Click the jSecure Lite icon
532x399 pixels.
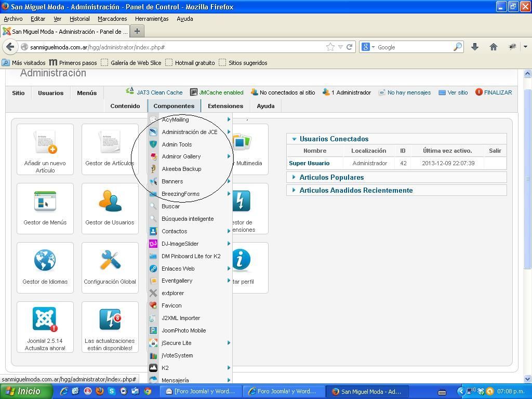click(153, 343)
